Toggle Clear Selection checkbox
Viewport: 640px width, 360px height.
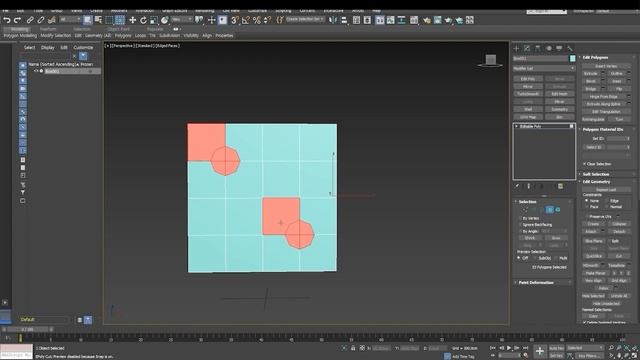click(x=584, y=164)
